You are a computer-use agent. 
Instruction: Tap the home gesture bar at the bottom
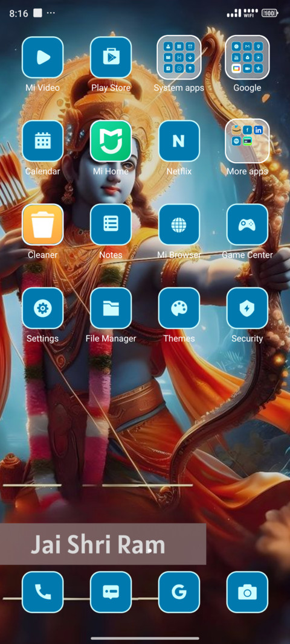[x=145, y=638]
